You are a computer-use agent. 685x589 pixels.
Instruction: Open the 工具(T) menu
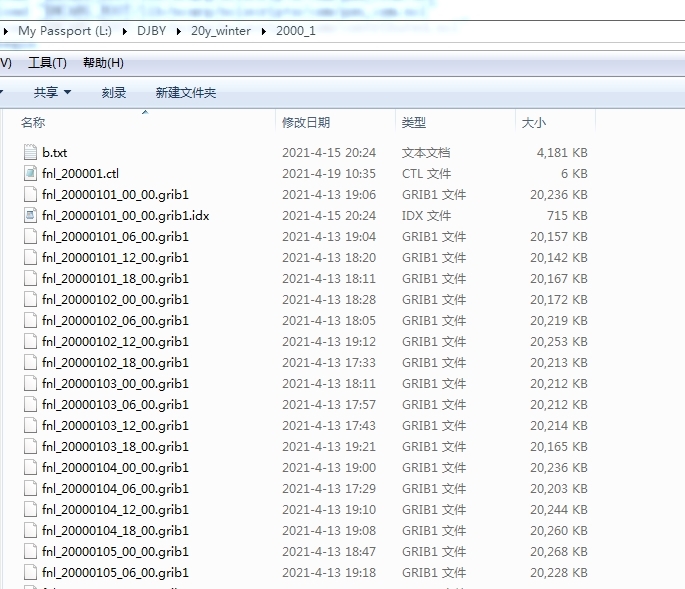tap(47, 63)
